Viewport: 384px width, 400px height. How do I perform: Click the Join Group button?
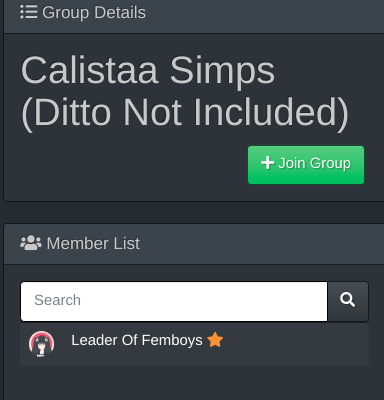(x=306, y=165)
